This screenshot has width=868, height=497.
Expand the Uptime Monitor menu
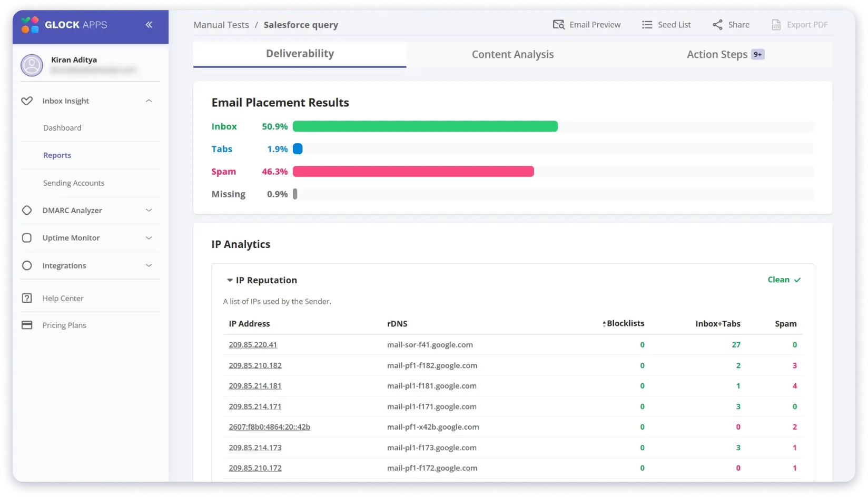pos(149,238)
